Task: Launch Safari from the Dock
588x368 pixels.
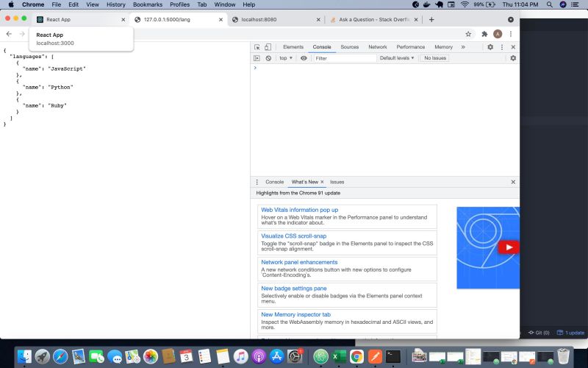Action: point(60,356)
